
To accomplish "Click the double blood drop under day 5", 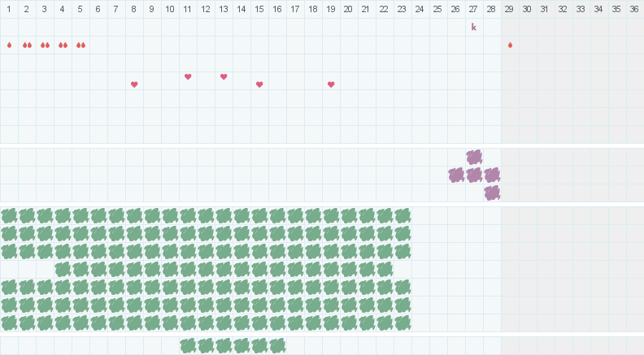I will [x=80, y=45].
